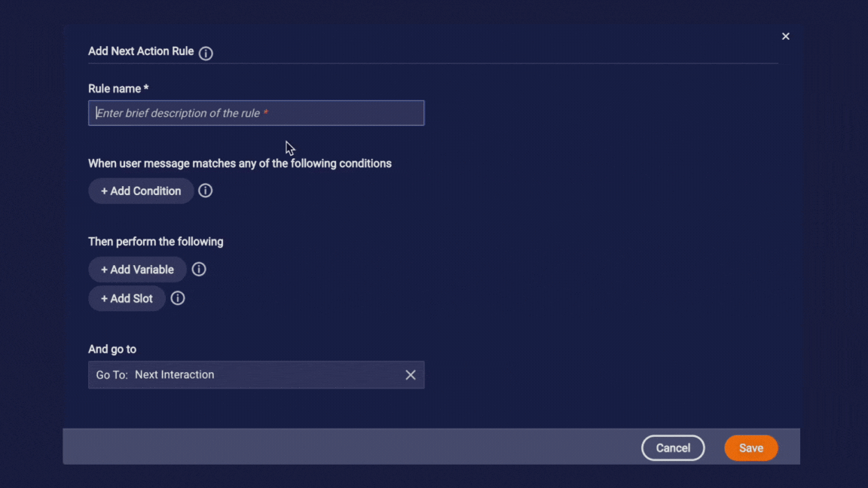Image resolution: width=868 pixels, height=488 pixels.
Task: Click the 'And go to' label
Action: coord(112,349)
